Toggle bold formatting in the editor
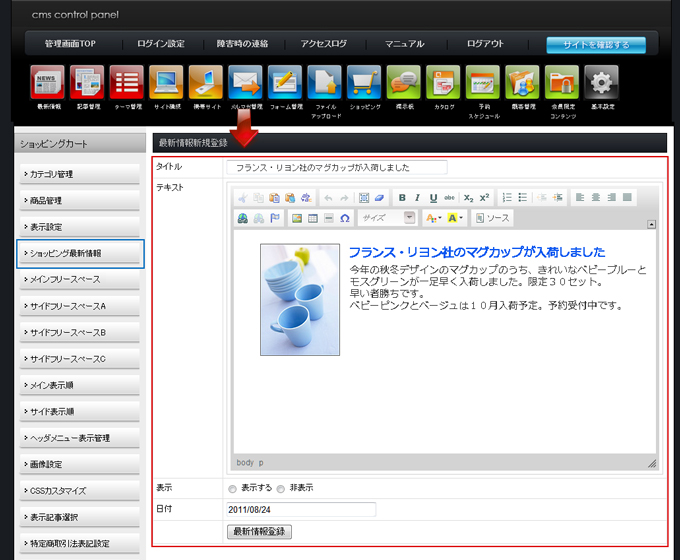680x560 pixels. (x=402, y=198)
